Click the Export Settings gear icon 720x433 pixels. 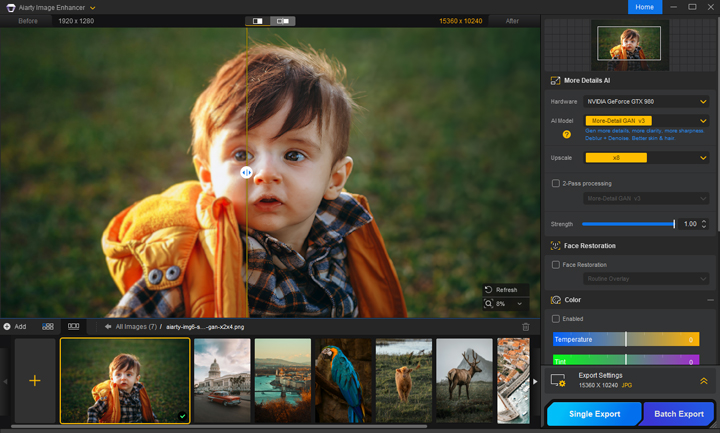coord(558,381)
